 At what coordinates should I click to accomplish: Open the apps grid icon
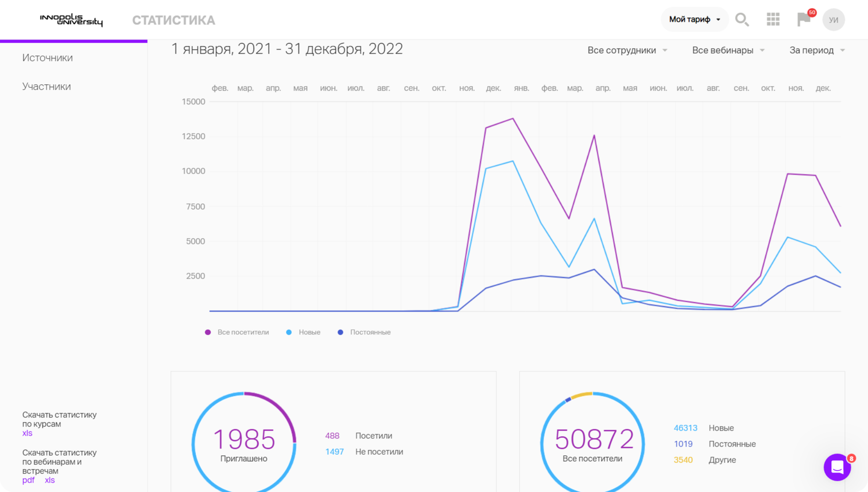pyautogui.click(x=773, y=20)
